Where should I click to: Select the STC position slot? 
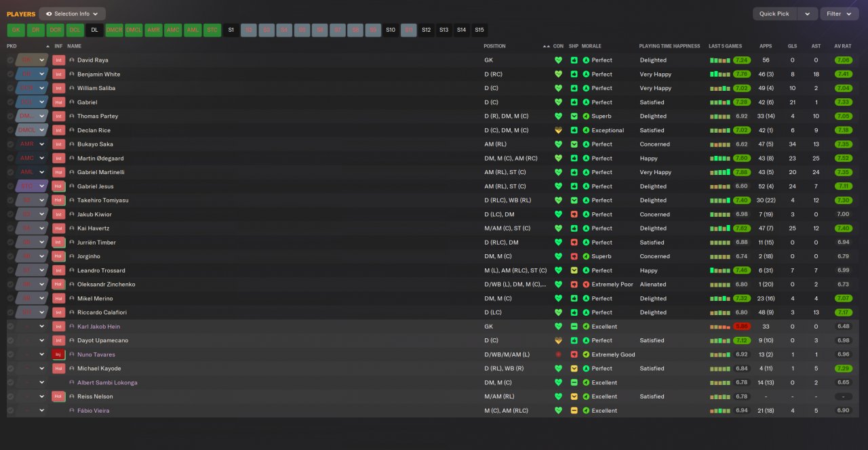(x=212, y=30)
